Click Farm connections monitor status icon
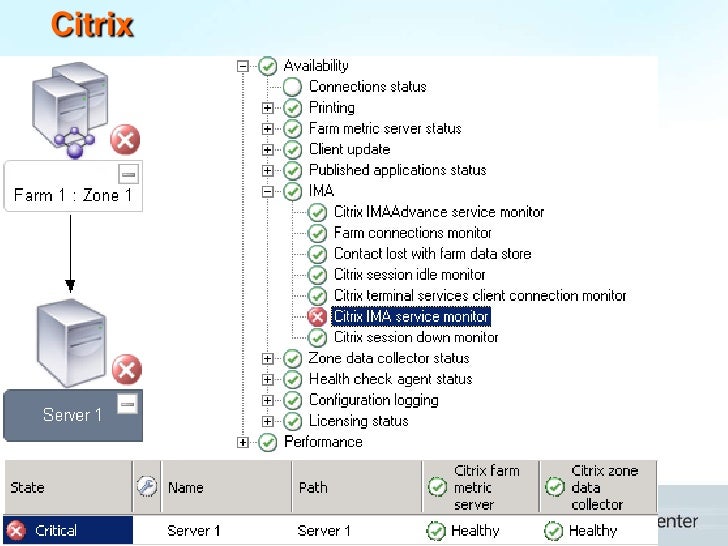This screenshot has height=546, width=728. [317, 234]
